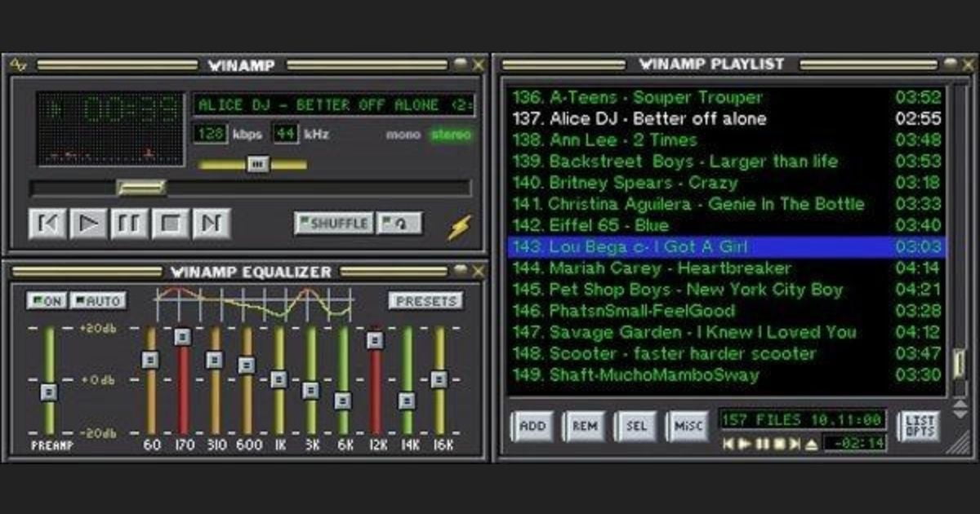Open the ADD menu in the playlist
Screen dimensions: 980x514
[x=532, y=424]
